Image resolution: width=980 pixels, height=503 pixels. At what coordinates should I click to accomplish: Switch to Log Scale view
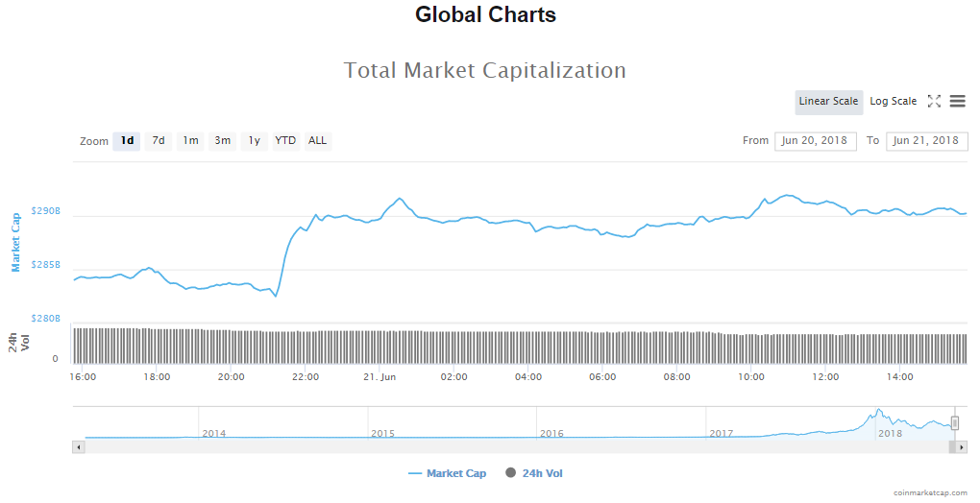[893, 102]
